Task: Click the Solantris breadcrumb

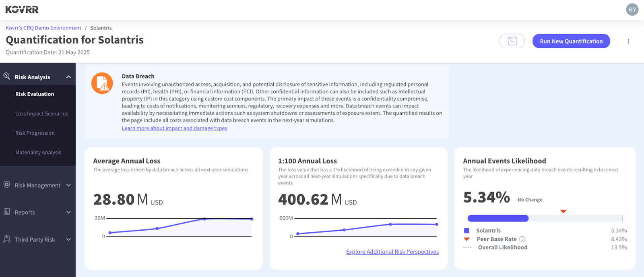Action: pos(101,28)
